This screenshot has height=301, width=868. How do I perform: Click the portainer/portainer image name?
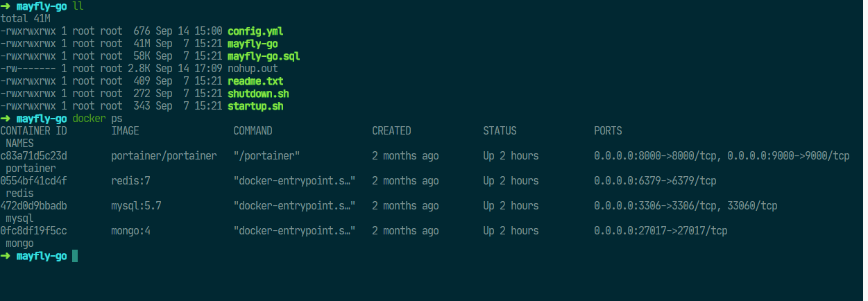164,155
